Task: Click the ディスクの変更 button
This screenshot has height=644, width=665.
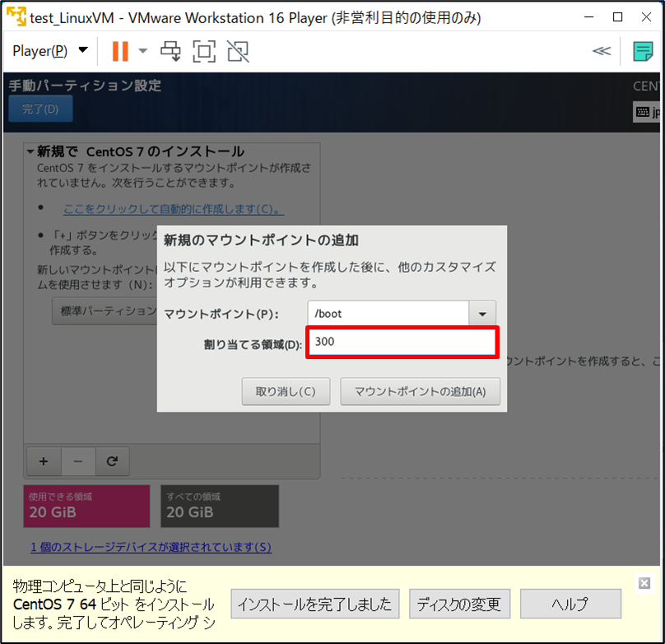Action: pos(459,604)
